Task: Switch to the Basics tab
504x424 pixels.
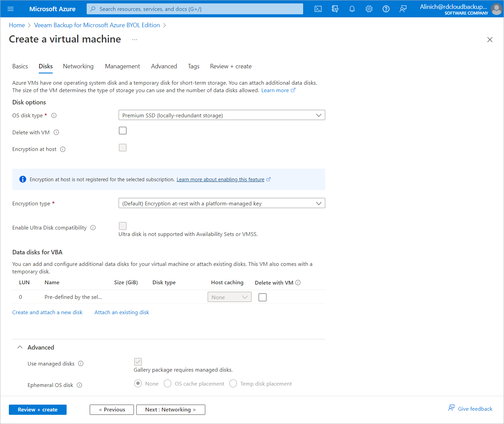Action: [x=20, y=66]
